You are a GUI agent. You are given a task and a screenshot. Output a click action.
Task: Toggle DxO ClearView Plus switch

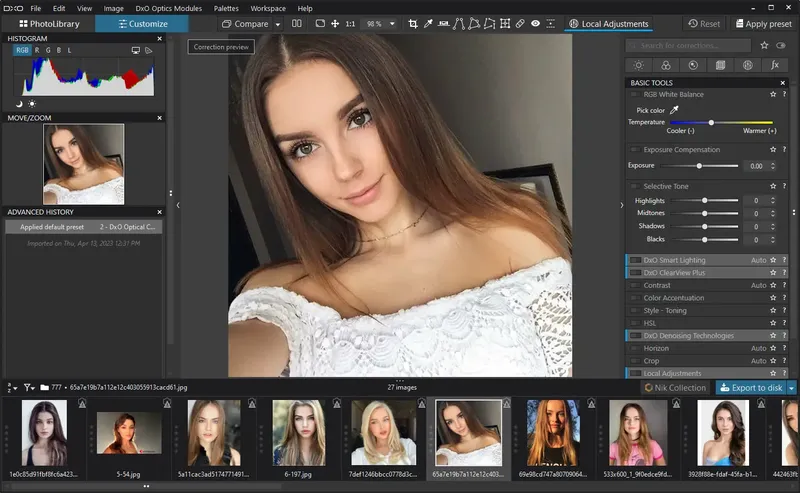[x=635, y=272]
